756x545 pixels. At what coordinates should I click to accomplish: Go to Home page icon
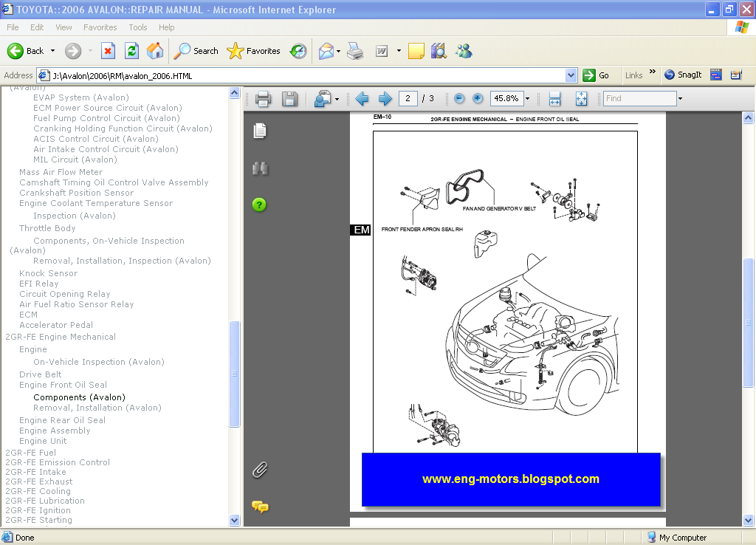(x=155, y=51)
